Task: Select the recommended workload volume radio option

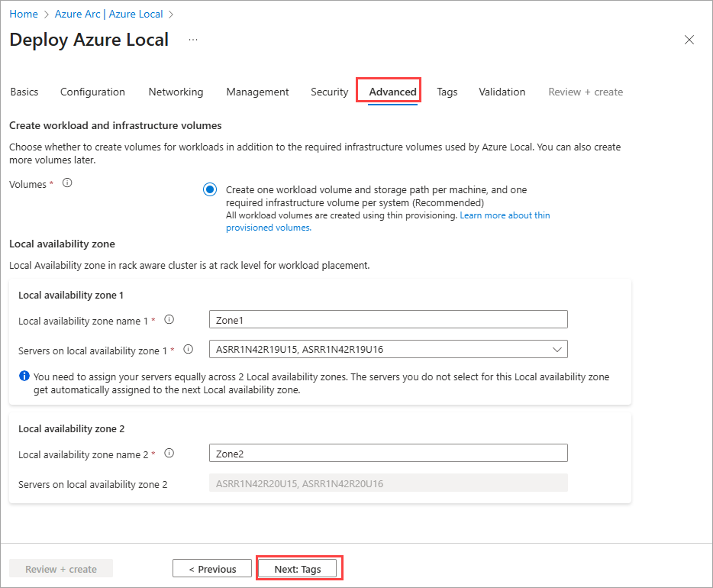Action: tap(210, 190)
